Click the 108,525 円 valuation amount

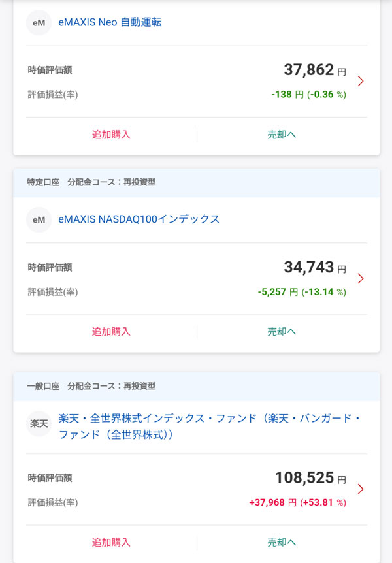coord(310,478)
